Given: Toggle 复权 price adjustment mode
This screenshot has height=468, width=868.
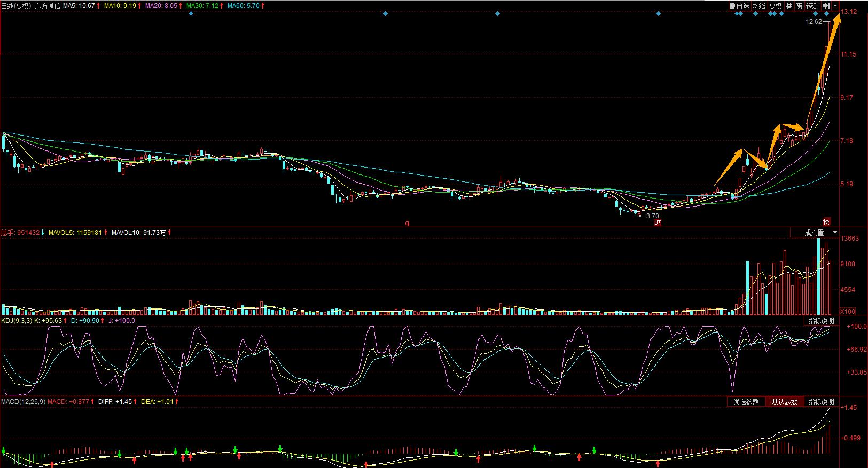Looking at the screenshot, I should [x=776, y=6].
